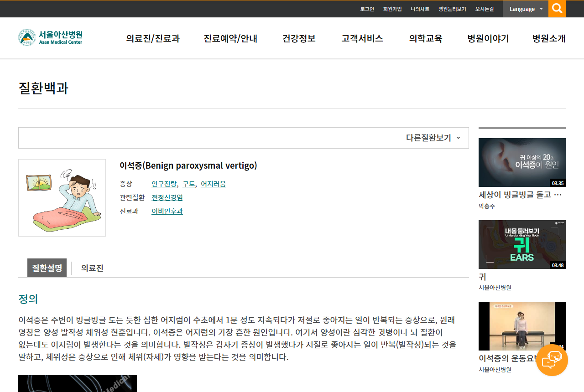Open the search magnifier icon
The image size is (584, 392).
[x=557, y=9]
